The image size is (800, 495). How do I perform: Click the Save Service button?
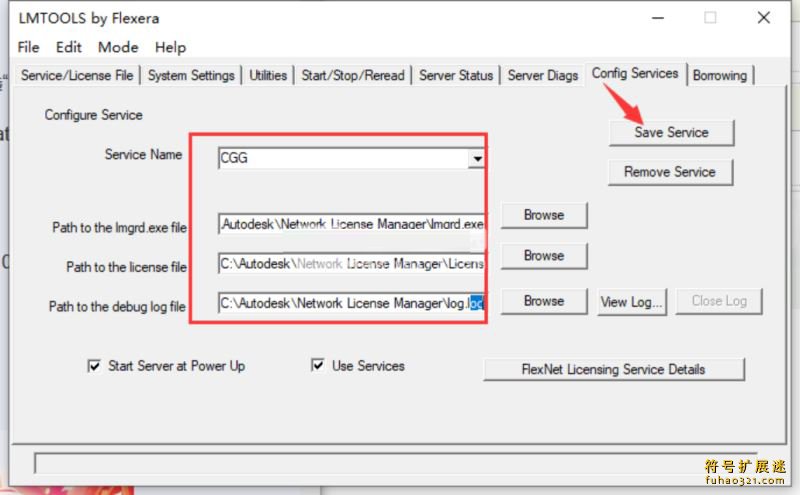(x=671, y=133)
